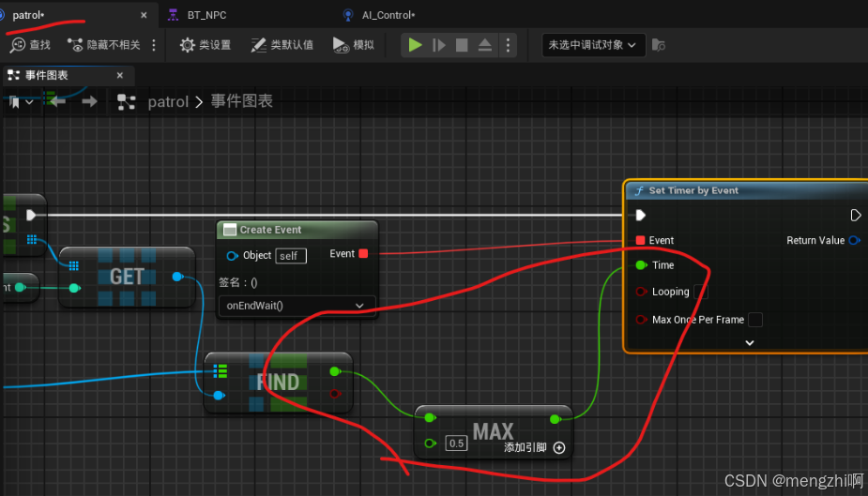Screen dimensions: 868x496
Task: Select the Create Event node header
Action: (297, 230)
